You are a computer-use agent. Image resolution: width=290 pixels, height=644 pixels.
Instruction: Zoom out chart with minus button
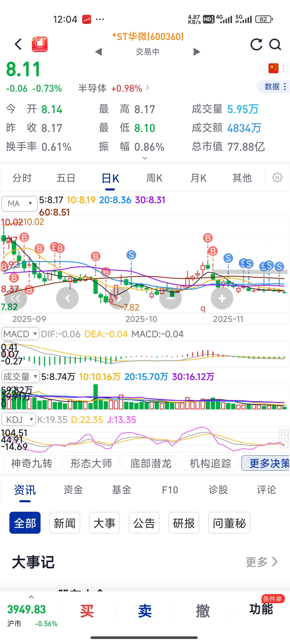[x=171, y=298]
